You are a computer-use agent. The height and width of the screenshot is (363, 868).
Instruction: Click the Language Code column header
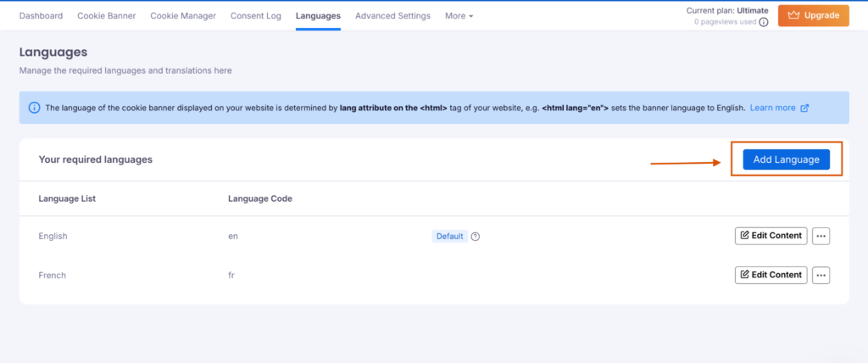[260, 198]
